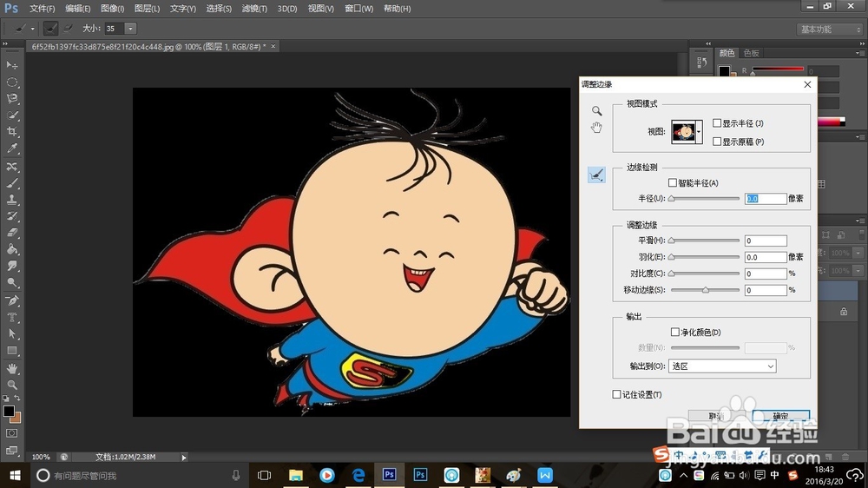This screenshot has width=868, height=488.
Task: Select the Eraser tool in toolbox
Action: 11,233
